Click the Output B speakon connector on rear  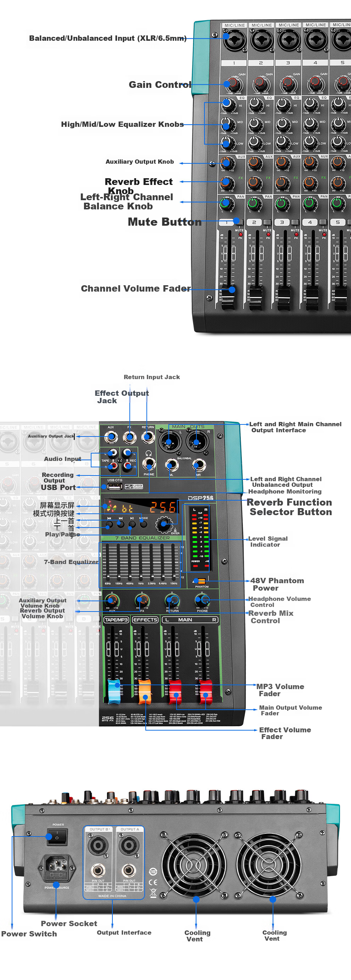pyautogui.click(x=98, y=846)
